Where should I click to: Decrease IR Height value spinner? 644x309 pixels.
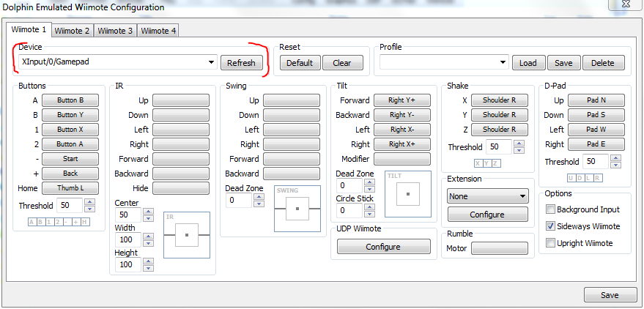pyautogui.click(x=148, y=268)
